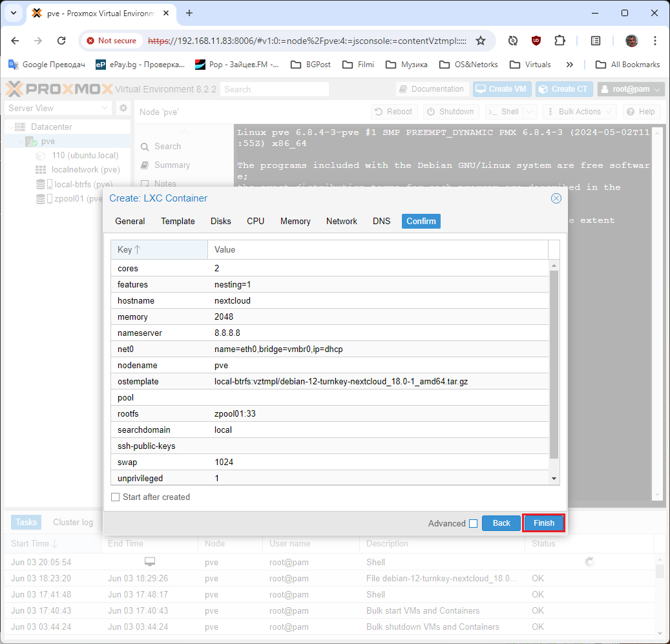Viewport: 670px width, 644px height.
Task: Switch to the Template tab
Action: pos(178,221)
